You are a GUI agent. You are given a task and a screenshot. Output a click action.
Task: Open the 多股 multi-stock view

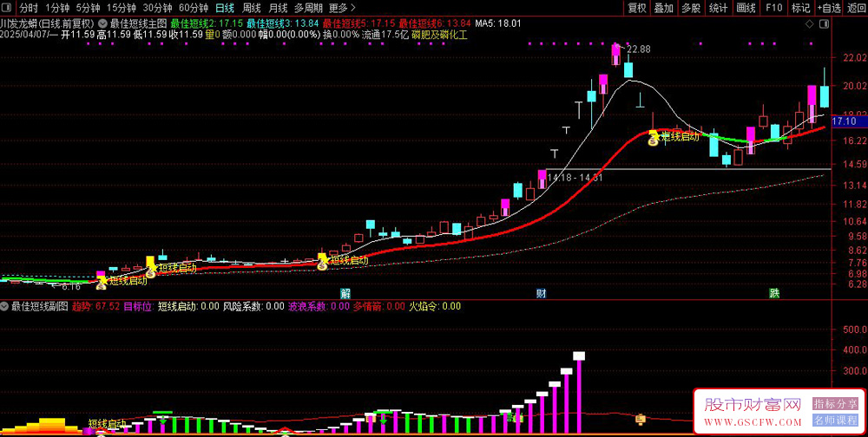pos(691,8)
